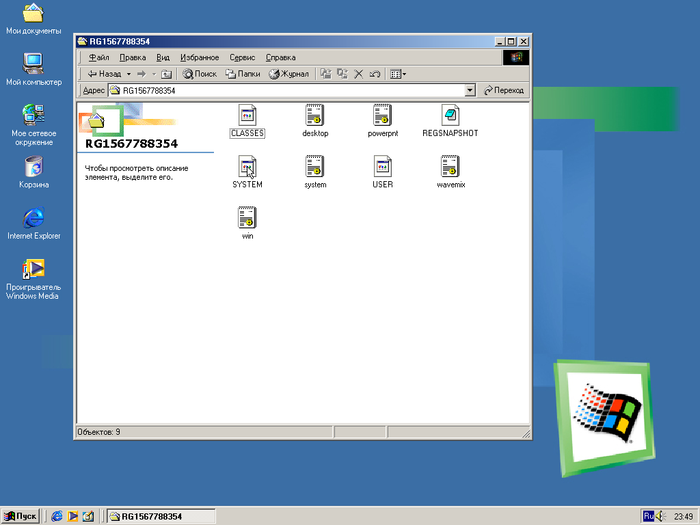Viewport: 700px width, 525px height.
Task: Open the Файл menu
Action: click(98, 58)
